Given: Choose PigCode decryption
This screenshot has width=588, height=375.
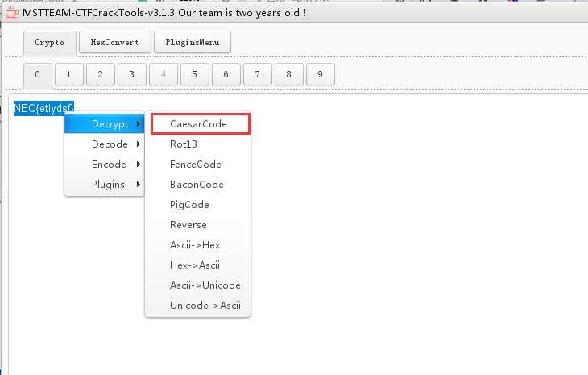Looking at the screenshot, I should (198, 205).
